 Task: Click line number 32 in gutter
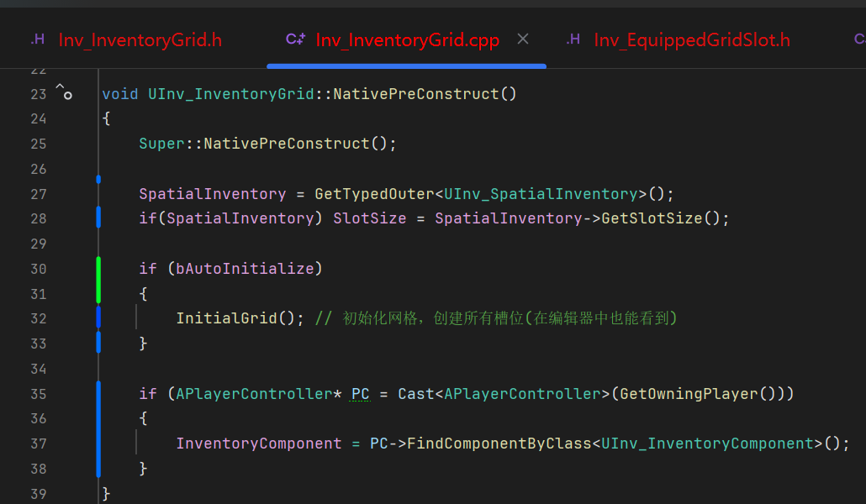[39, 318]
